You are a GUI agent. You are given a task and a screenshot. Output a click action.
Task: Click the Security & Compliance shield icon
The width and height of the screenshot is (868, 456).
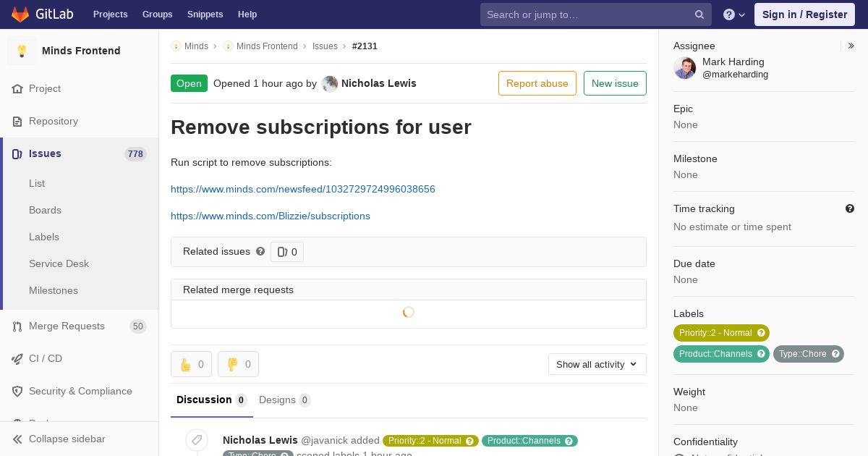click(17, 391)
